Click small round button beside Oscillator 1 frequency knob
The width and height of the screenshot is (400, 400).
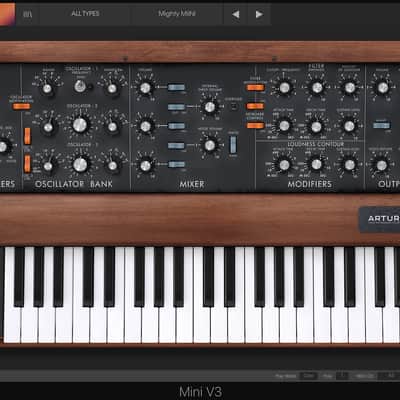tap(90, 87)
